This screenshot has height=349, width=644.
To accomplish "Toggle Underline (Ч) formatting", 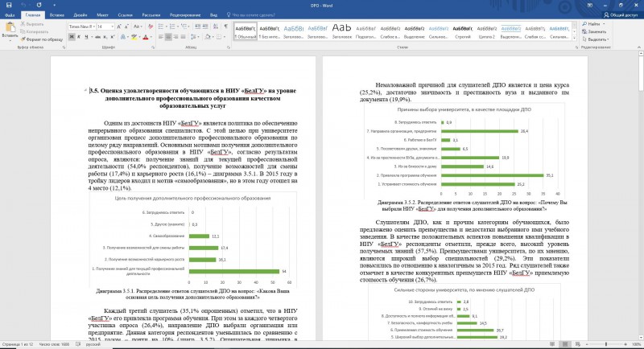I will (87, 37).
